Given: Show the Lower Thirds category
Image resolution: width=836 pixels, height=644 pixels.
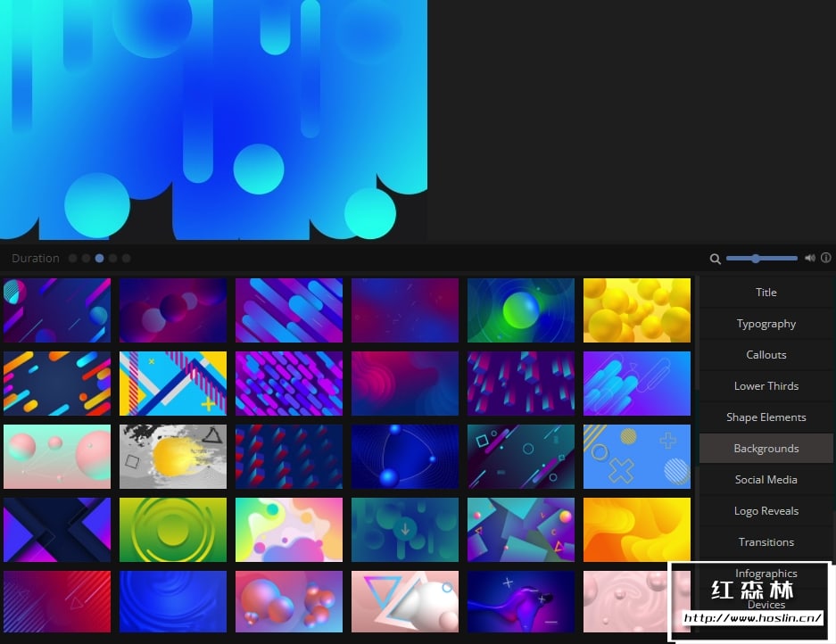Looking at the screenshot, I should pyautogui.click(x=766, y=386).
